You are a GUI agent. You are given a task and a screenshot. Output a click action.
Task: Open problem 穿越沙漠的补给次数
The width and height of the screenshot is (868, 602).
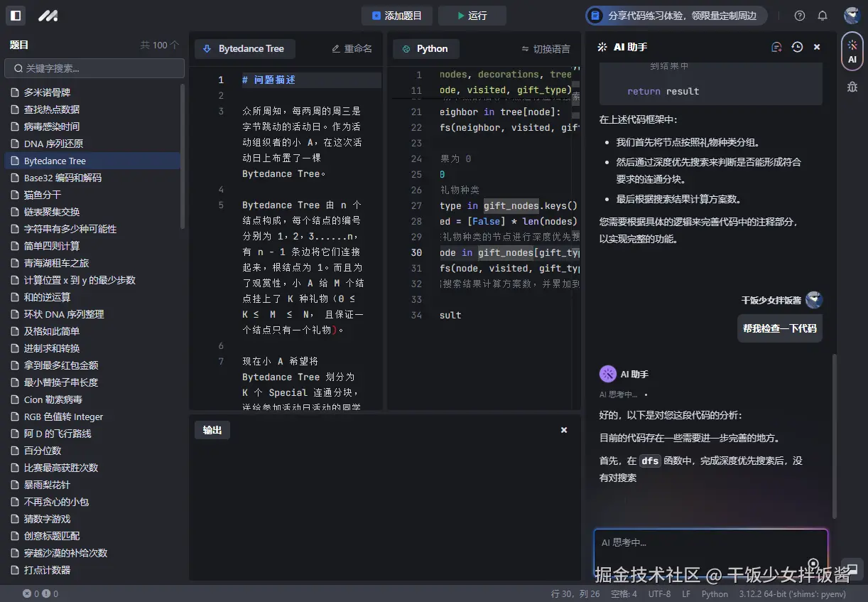tap(92, 553)
